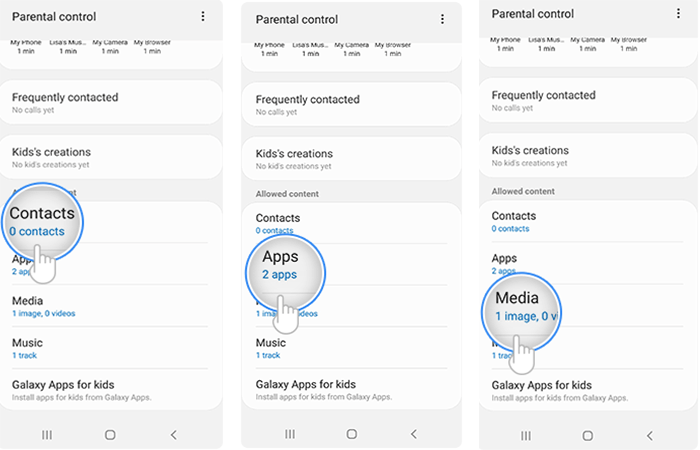Open the magnified Apps entry on the middle phone
The height and width of the screenshot is (450, 700).
click(285, 273)
